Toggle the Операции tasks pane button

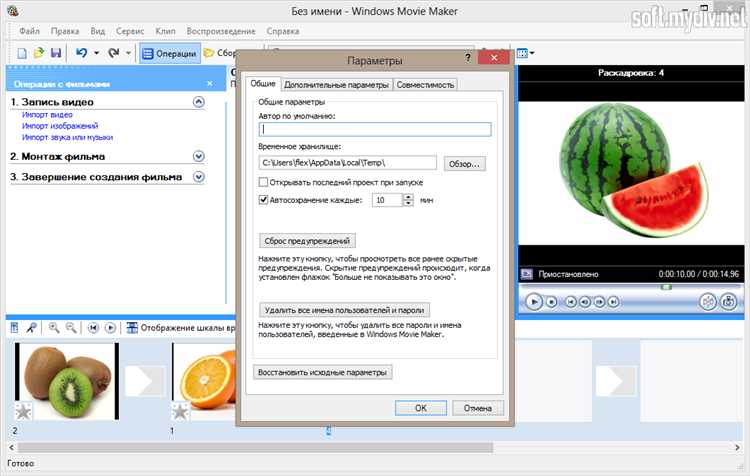[x=169, y=54]
